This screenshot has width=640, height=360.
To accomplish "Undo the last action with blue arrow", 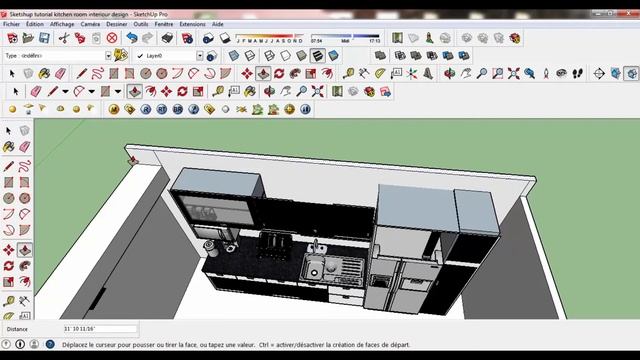I will (x=131, y=38).
